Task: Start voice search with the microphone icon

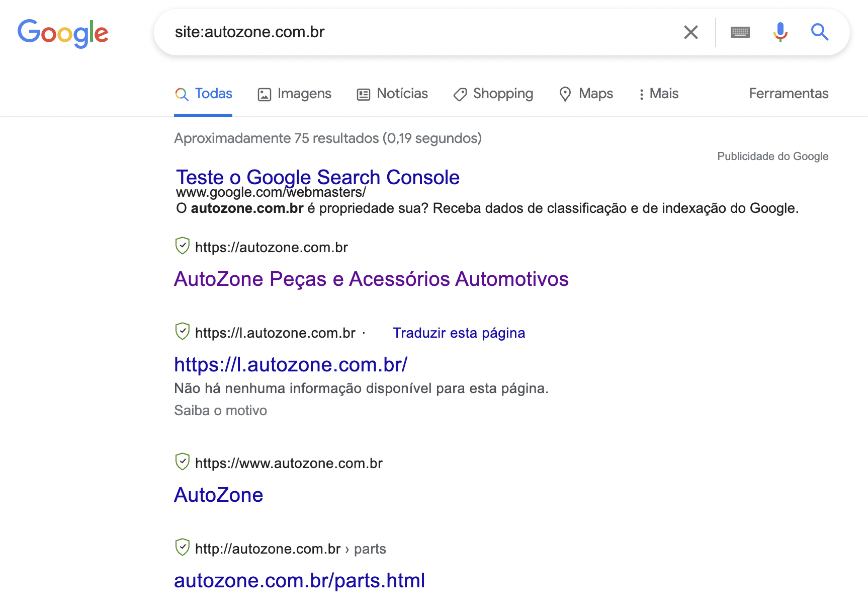Action: tap(780, 32)
